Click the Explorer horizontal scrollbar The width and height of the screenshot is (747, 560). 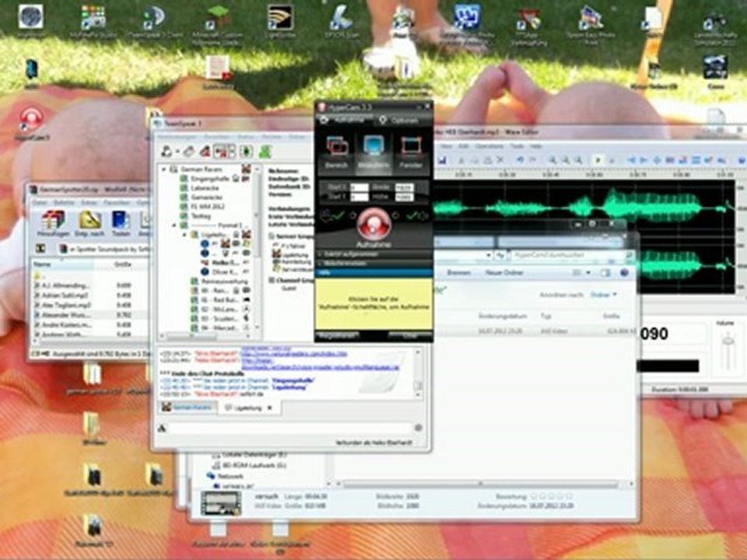[481, 485]
